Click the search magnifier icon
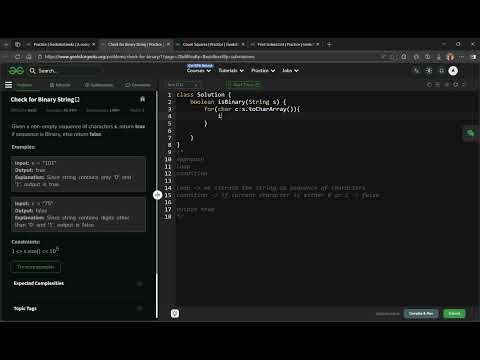Viewport: 480px width, 360px height. [x=32, y=71]
